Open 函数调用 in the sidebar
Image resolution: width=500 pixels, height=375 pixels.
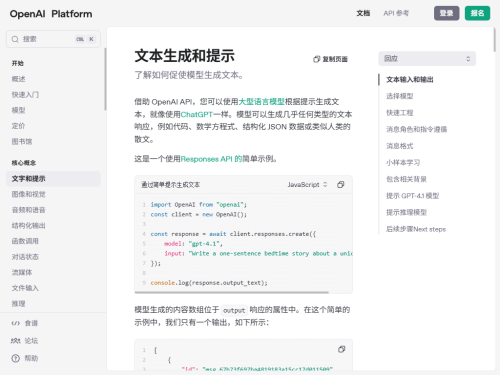(25, 241)
